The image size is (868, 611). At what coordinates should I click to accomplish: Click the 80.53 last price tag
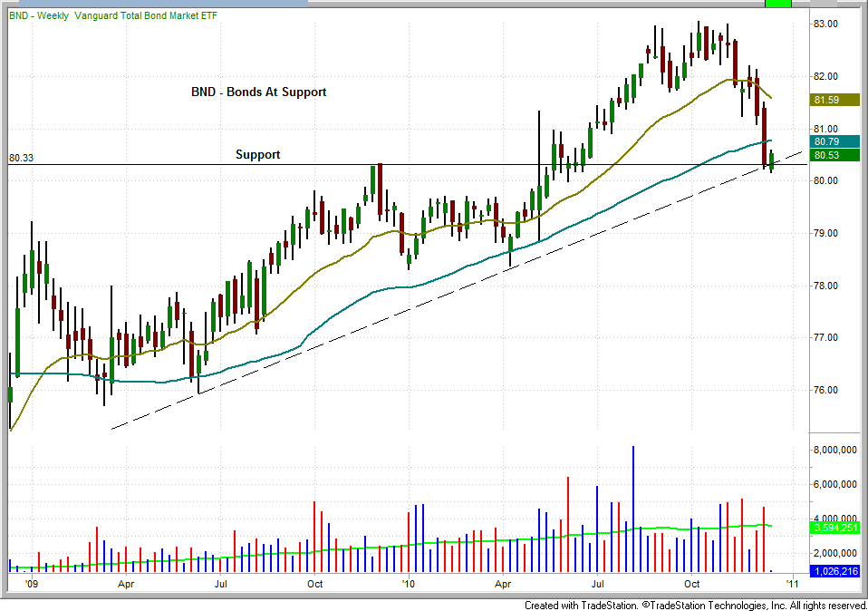(x=834, y=155)
